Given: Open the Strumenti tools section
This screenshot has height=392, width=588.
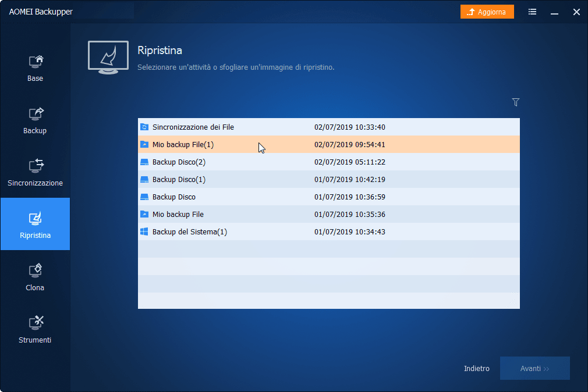Looking at the screenshot, I should point(36,330).
